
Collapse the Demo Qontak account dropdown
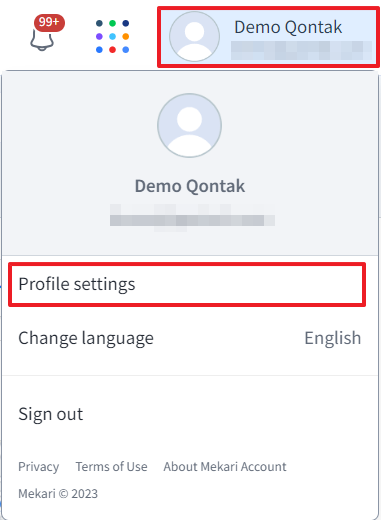[268, 37]
